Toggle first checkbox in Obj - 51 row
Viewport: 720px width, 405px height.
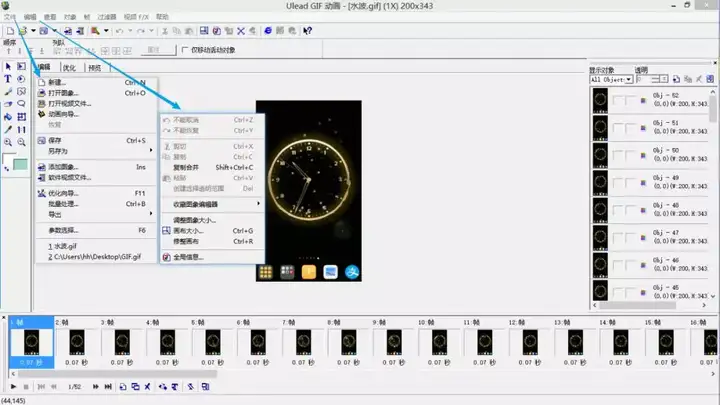[x=618, y=128]
